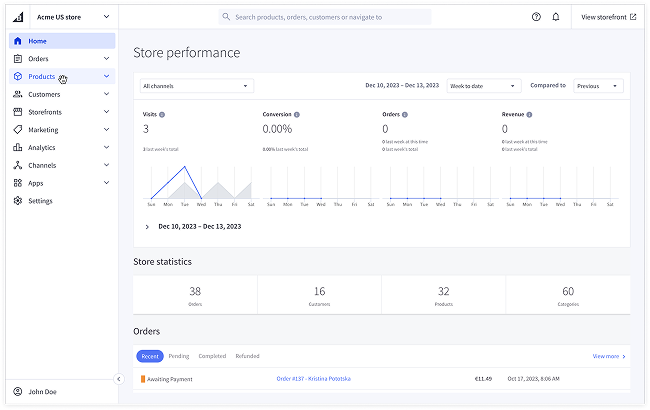Click the Home house icon
This screenshot has height=410, width=650.
pyautogui.click(x=17, y=41)
